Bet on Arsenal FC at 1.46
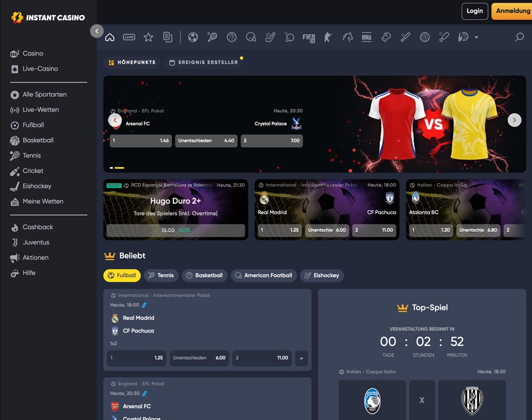This screenshot has width=532, height=420. coord(141,141)
